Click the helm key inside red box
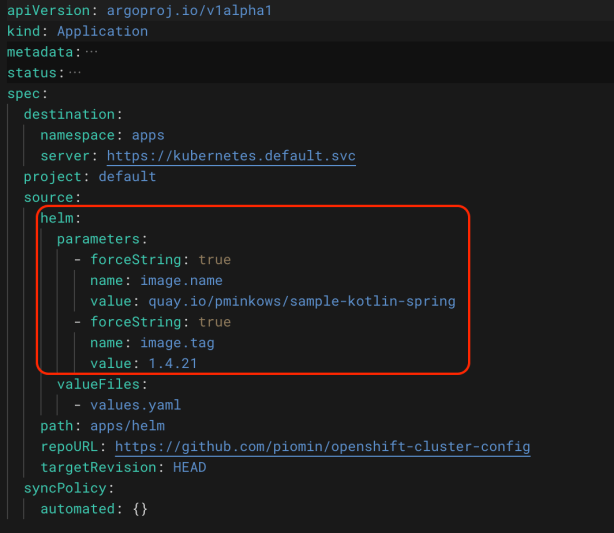 (x=60, y=218)
